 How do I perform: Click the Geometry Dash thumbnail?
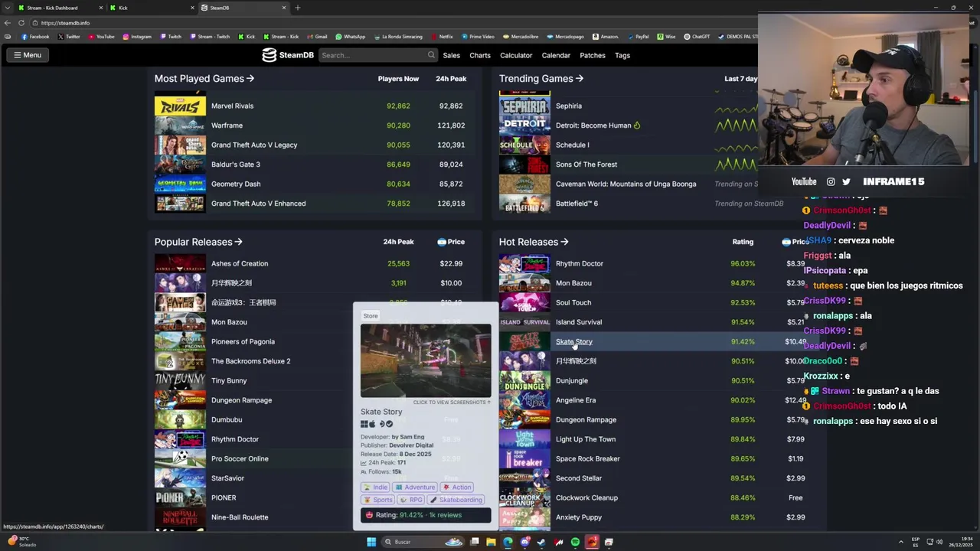180,184
